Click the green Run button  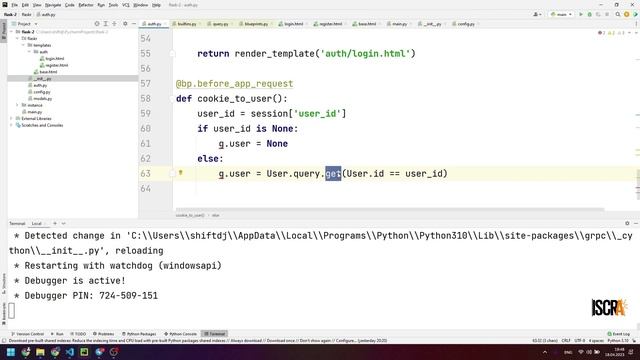coord(581,14)
